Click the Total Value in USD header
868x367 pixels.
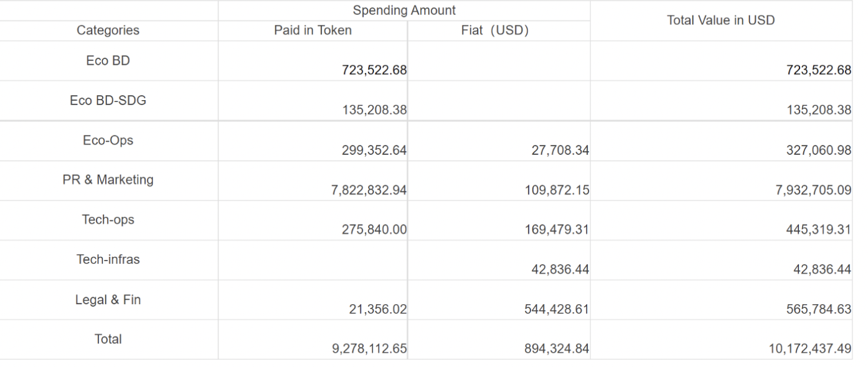click(720, 21)
